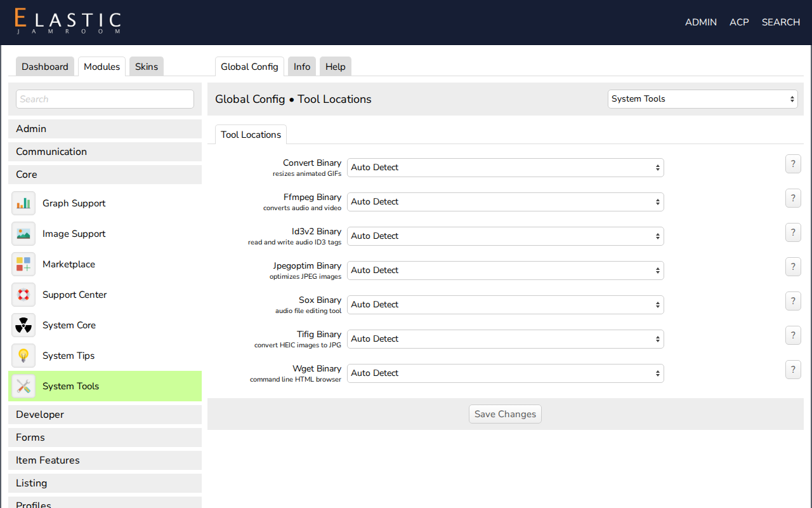Switch to the Skins tab

tap(147, 67)
